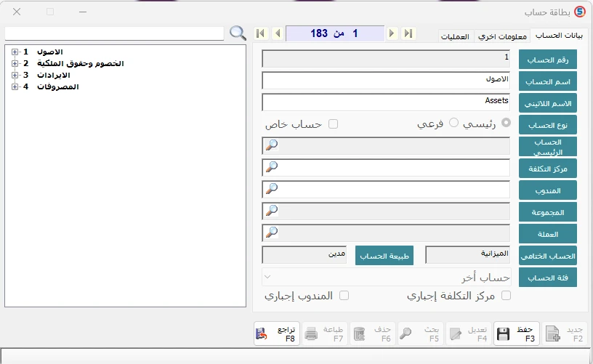Click the المجموعة label button
The height and width of the screenshot is (364, 593).
tap(548, 212)
